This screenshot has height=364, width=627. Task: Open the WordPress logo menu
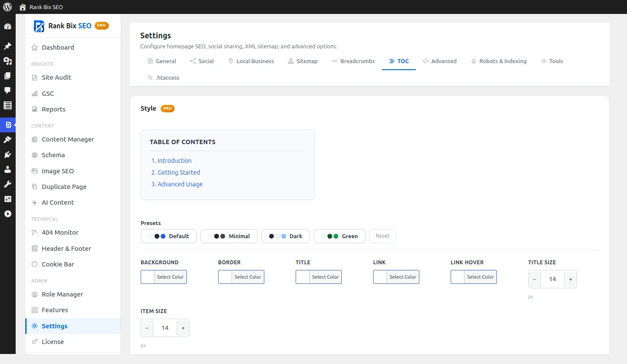(7, 7)
